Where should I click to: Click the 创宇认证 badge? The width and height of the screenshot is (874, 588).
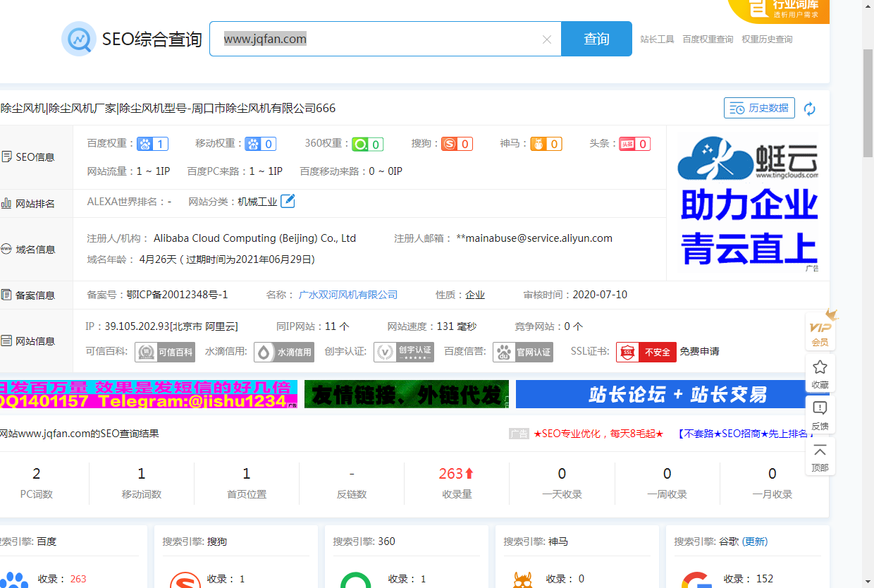[x=404, y=352]
